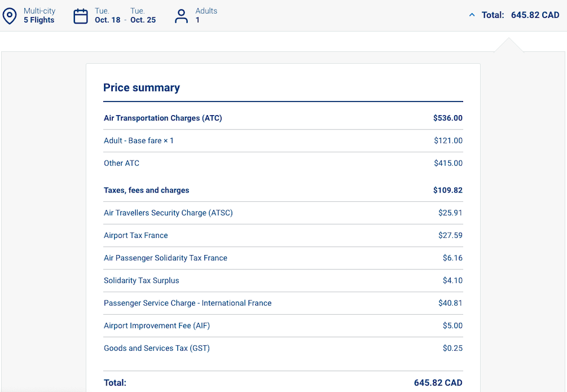The image size is (567, 392).
Task: Click the calendar icon beside the dates
Action: [81, 17]
